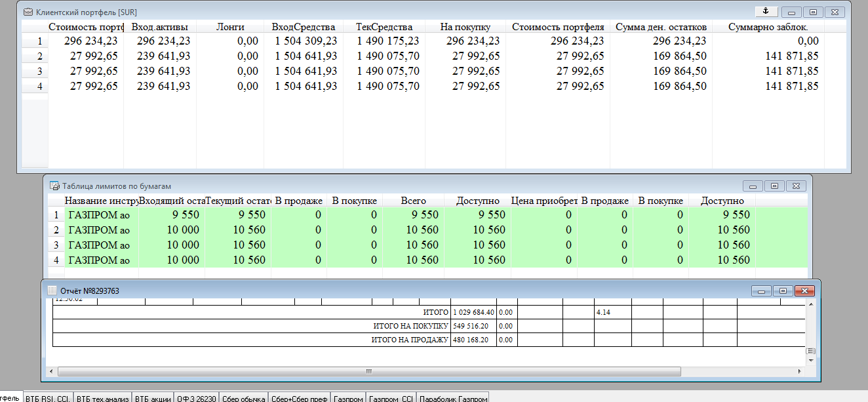Click the Отчёт №8293763 window grid icon
Image resolution: width=868 pixels, height=402 pixels.
coord(51,291)
